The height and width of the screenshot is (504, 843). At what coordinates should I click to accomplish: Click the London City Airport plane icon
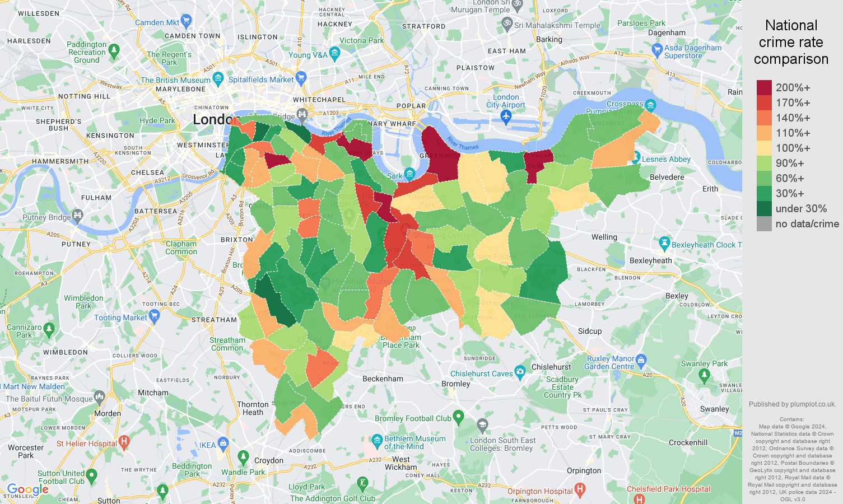tap(506, 117)
